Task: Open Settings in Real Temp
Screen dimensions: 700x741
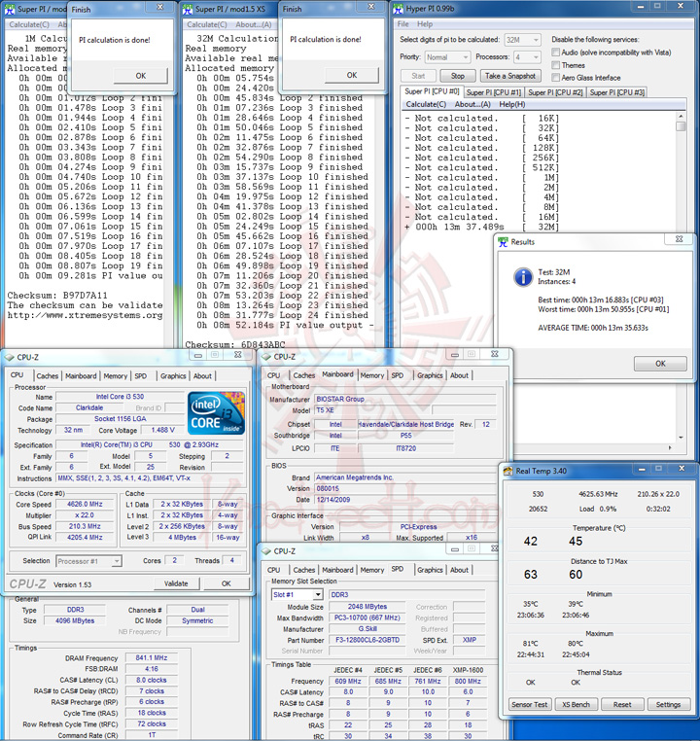Action: click(668, 705)
